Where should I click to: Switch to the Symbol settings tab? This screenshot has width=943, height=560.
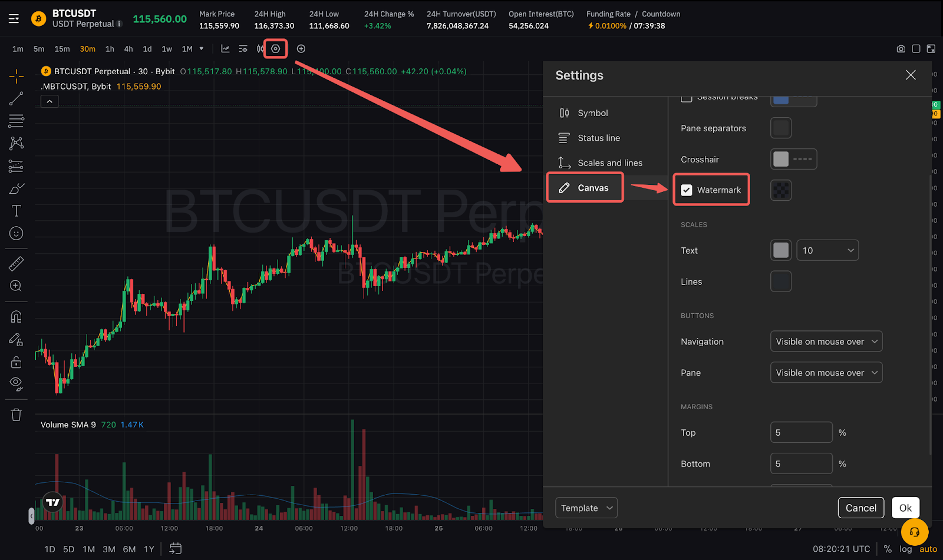(x=592, y=113)
